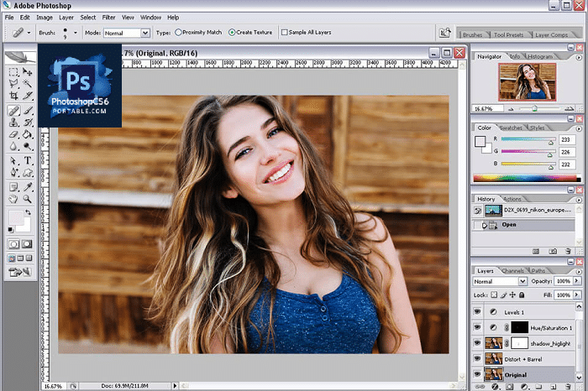
Task: Choose the Blur tool
Action: pyautogui.click(x=13, y=146)
